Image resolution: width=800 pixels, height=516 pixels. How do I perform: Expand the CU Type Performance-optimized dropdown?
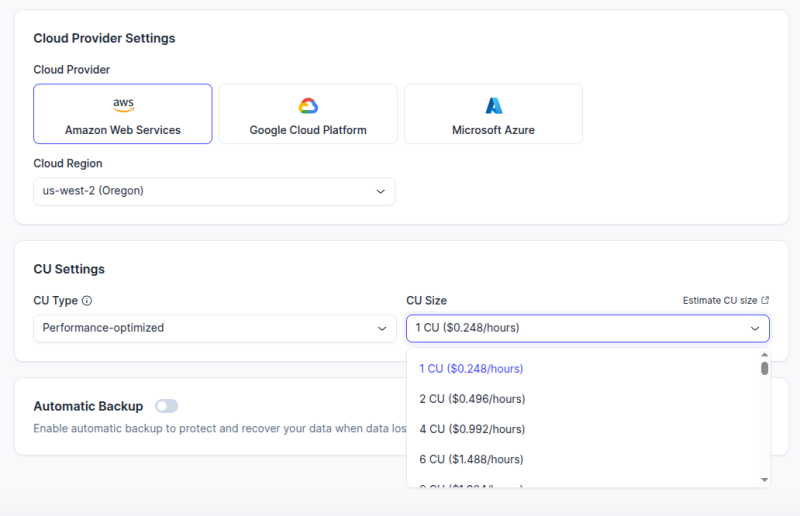tap(214, 328)
